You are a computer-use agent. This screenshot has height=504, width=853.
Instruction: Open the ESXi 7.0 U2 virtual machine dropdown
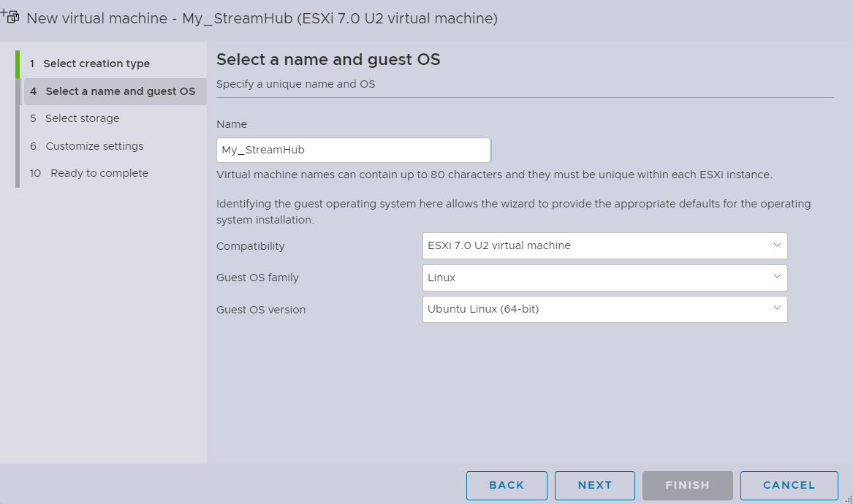click(x=604, y=246)
